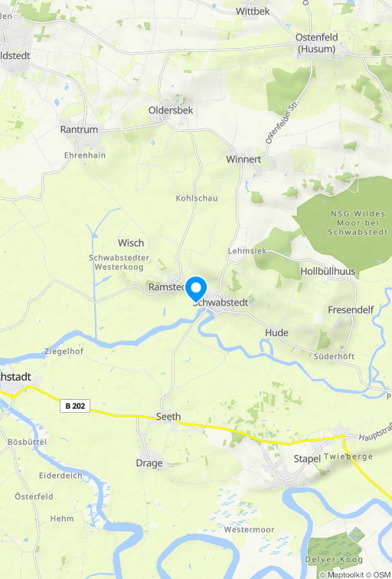
Task: Click the Ramstedt place label
Action: coord(167,287)
